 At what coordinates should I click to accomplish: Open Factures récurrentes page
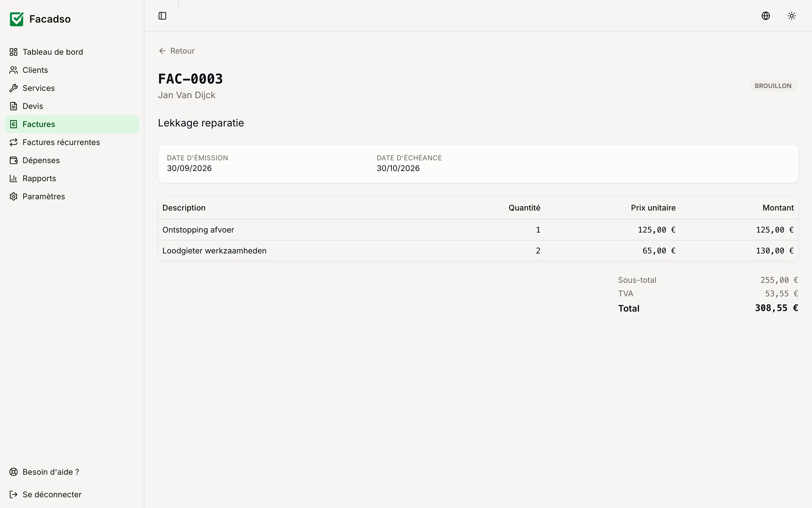tap(72, 143)
